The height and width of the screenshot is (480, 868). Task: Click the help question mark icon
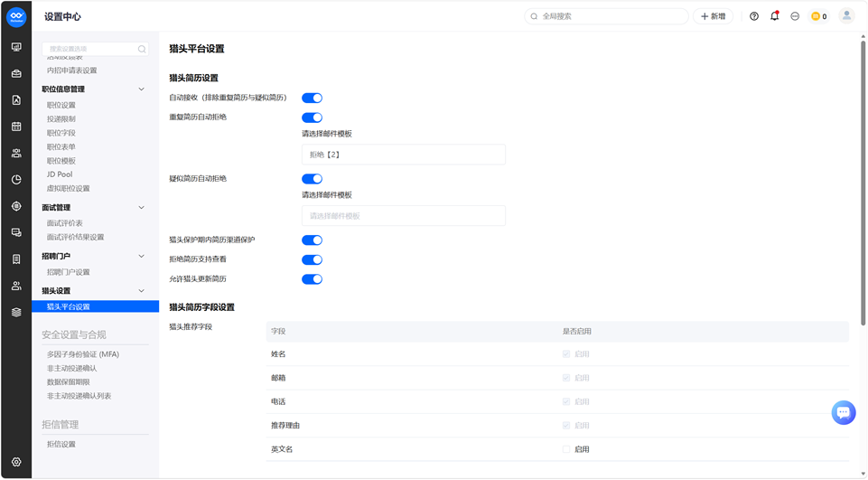754,16
